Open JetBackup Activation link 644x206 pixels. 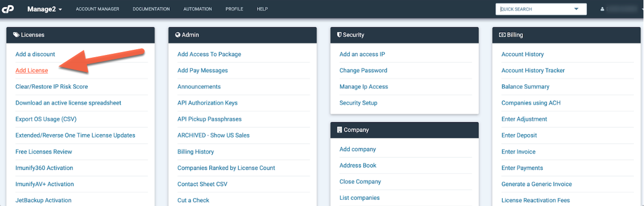pos(44,200)
